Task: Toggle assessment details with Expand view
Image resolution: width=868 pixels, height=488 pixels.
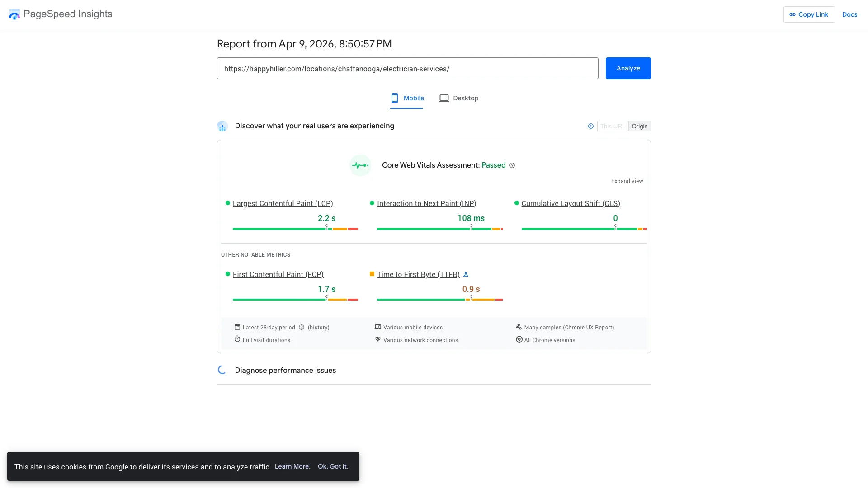Action: click(x=627, y=181)
